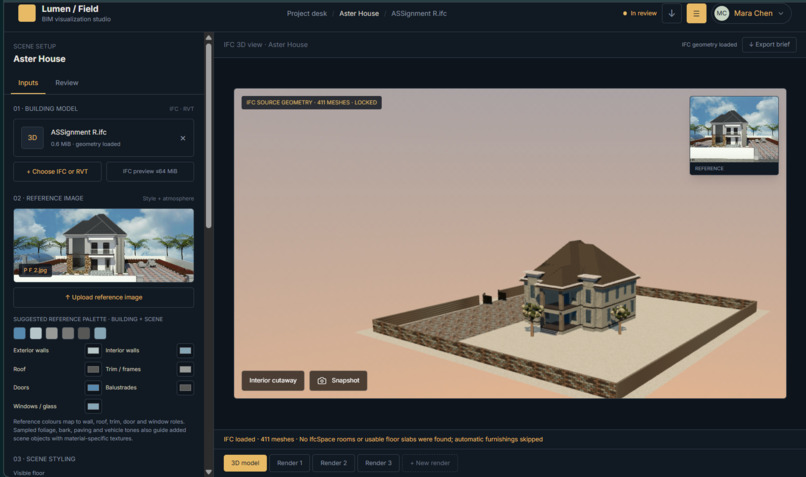Change the Roof color swatch

(93, 369)
